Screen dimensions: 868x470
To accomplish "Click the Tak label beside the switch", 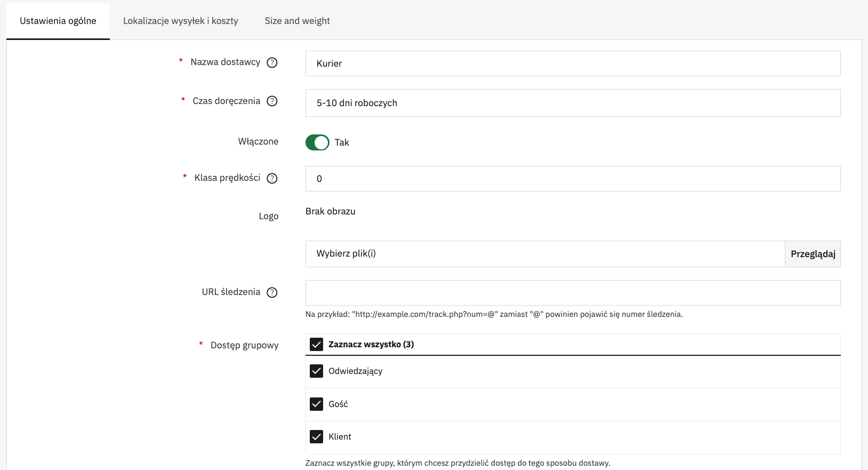I will pos(342,142).
